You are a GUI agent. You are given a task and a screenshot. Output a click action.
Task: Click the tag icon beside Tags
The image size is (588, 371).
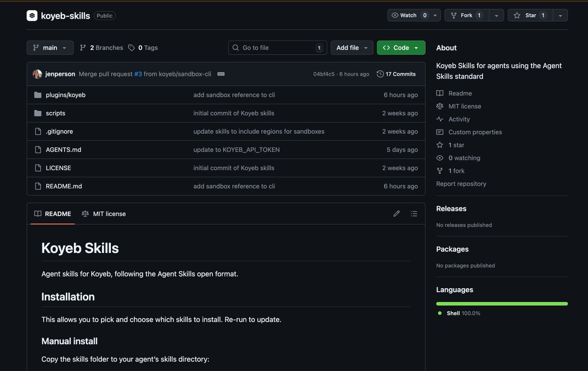[x=131, y=48]
